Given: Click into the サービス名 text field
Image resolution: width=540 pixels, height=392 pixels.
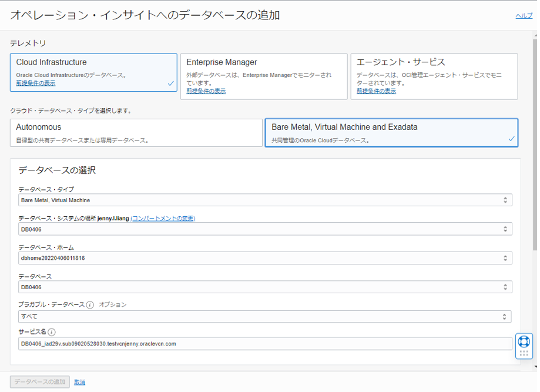Looking at the screenshot, I should click(x=265, y=344).
